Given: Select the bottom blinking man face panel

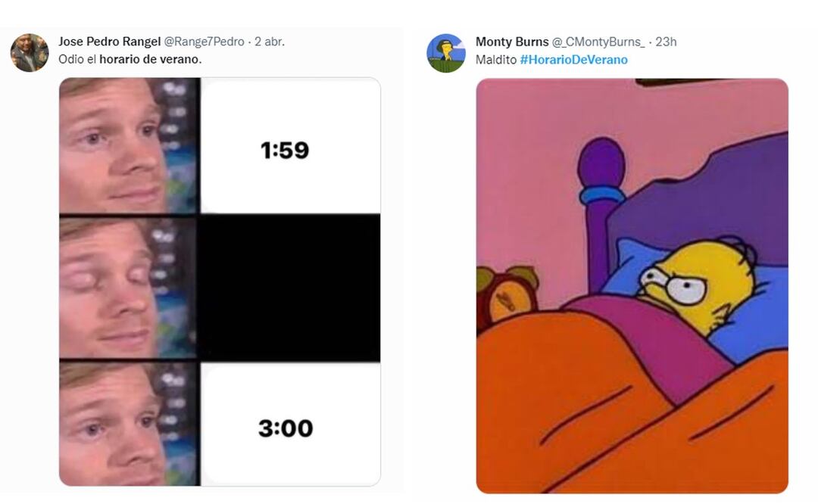Looking at the screenshot, I should pos(127,425).
